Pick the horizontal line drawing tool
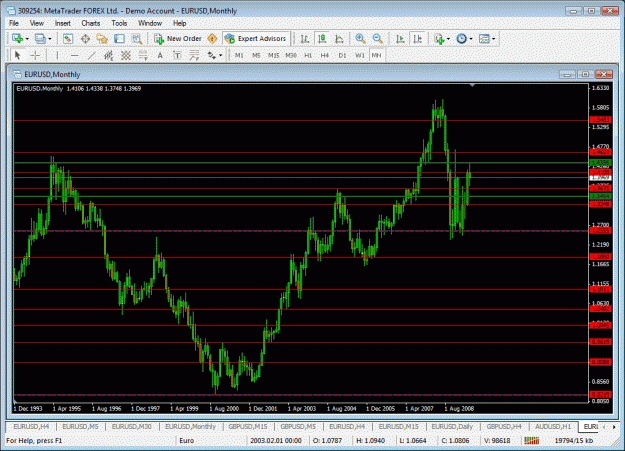 (x=75, y=55)
